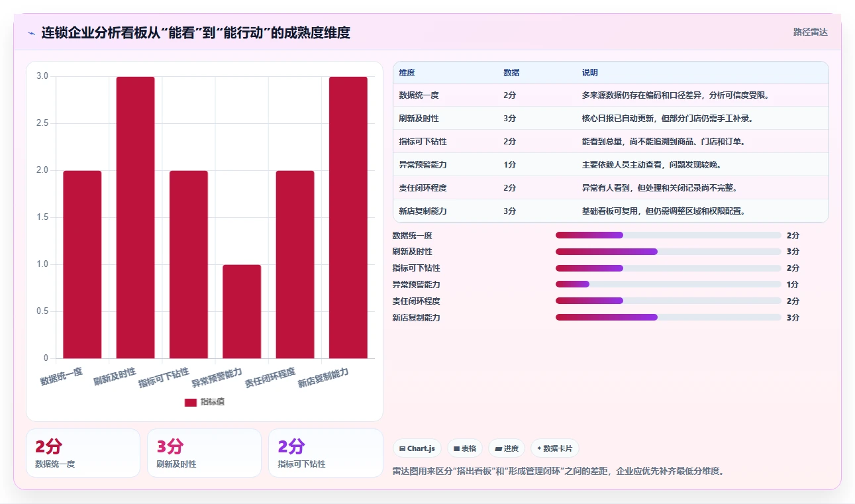
Task: Click the 新店复制能力 x-axis label under the chart
Action: pos(323,378)
